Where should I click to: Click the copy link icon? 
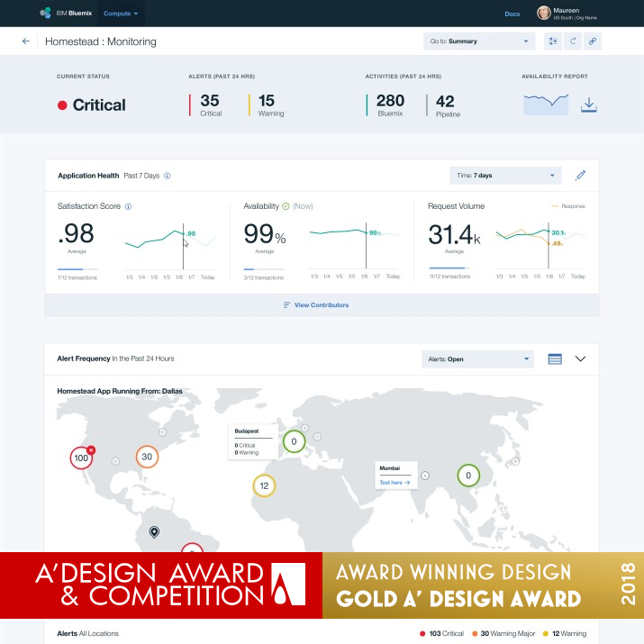592,41
